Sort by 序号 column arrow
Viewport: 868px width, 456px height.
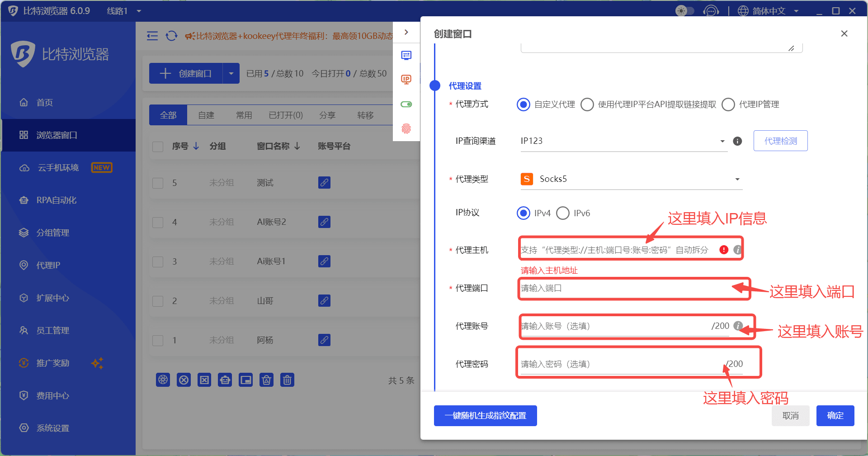coord(196,146)
